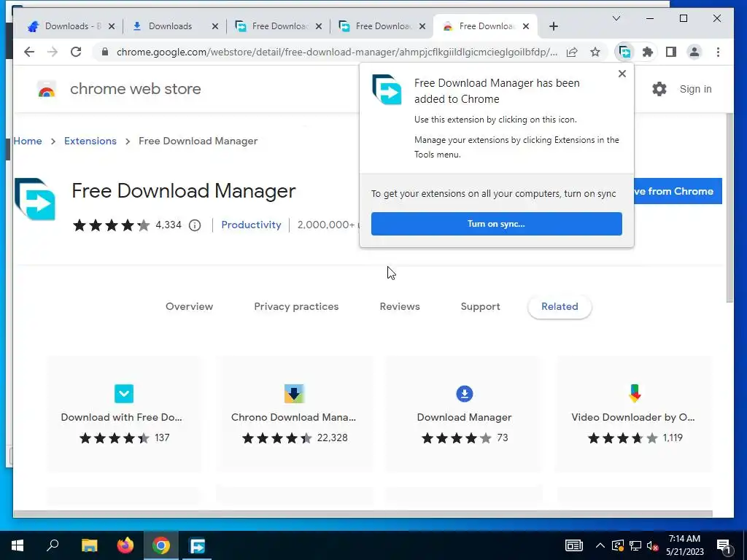Open the taskbar clock showing 7:14 AM
This screenshot has width=747, height=560.
tap(684, 545)
